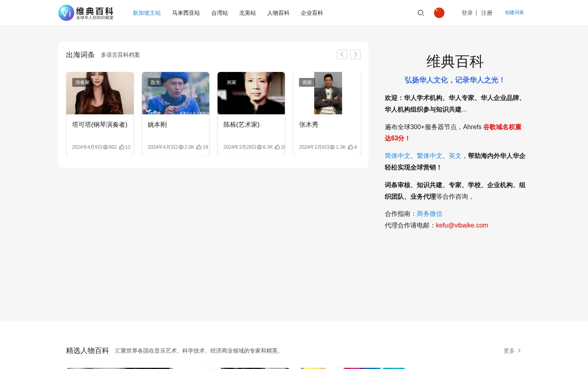Click the kefu@vibaike.com email link
Screen dimensions: 588x369
(462, 225)
